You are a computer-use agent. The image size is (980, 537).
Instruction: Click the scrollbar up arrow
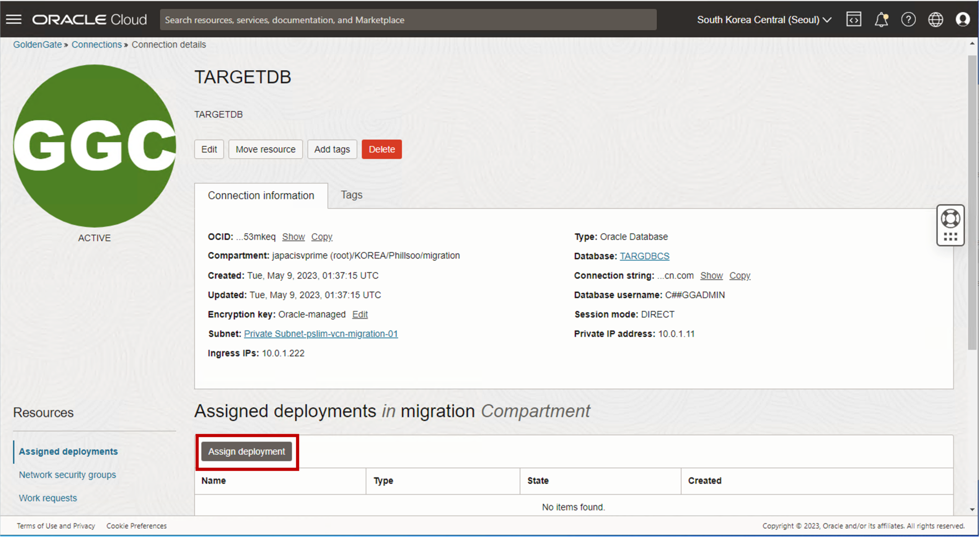[x=972, y=43]
